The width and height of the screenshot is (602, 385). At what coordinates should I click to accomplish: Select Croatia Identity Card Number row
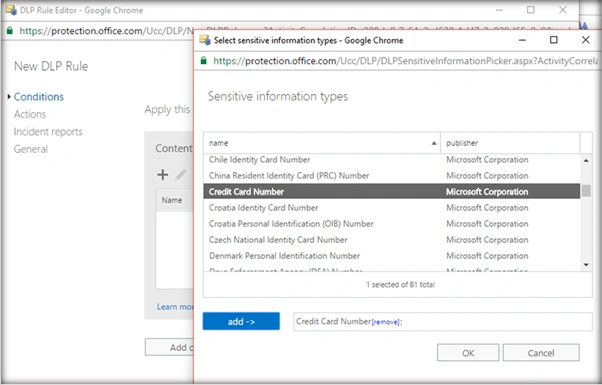click(x=392, y=208)
